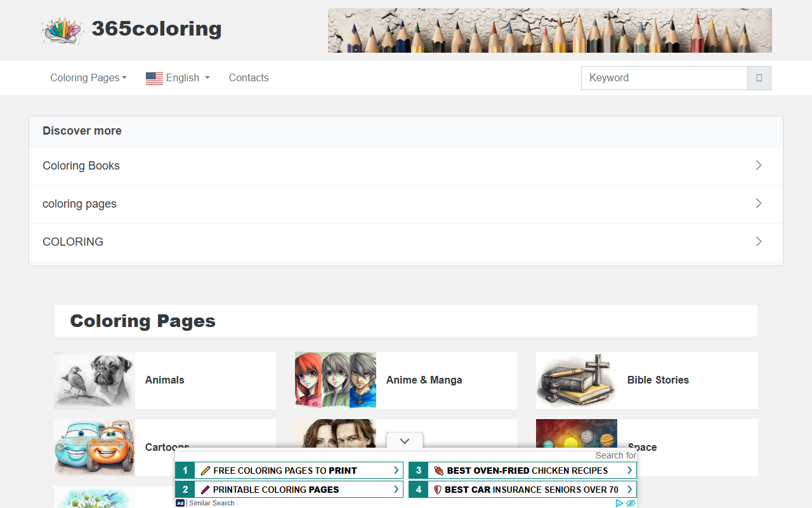812x508 pixels.
Task: Open the English language dropdown
Action: click(178, 78)
